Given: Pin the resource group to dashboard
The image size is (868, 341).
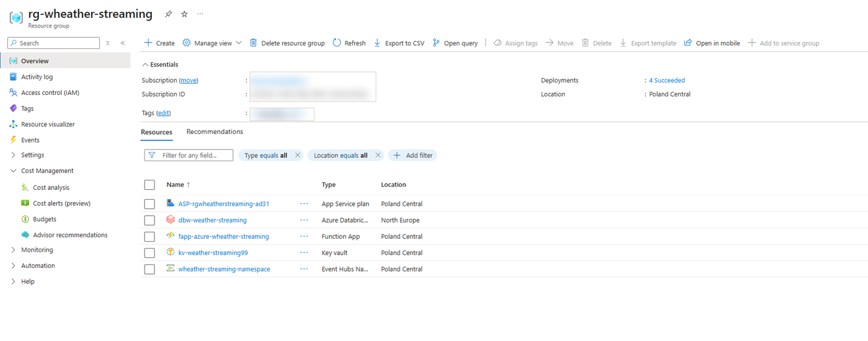Looking at the screenshot, I should click(169, 14).
